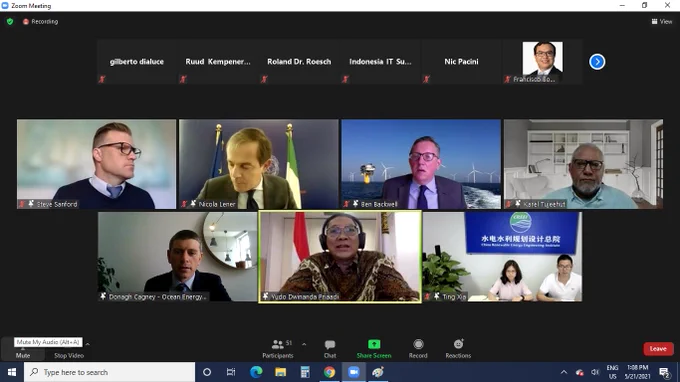This screenshot has height=382, width=680.
Task: Click Donagh Cagney's video tile
Action: [177, 257]
